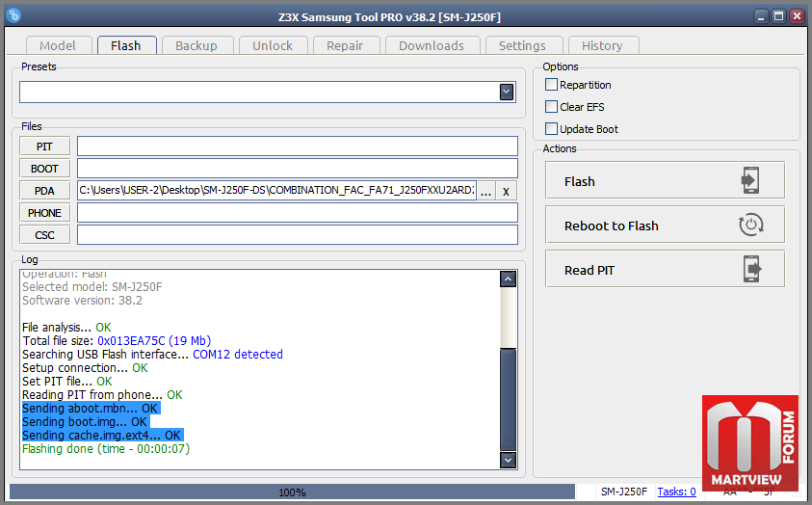Image resolution: width=812 pixels, height=505 pixels.
Task: Close the Z3X Samsung Tool window
Action: tap(797, 16)
